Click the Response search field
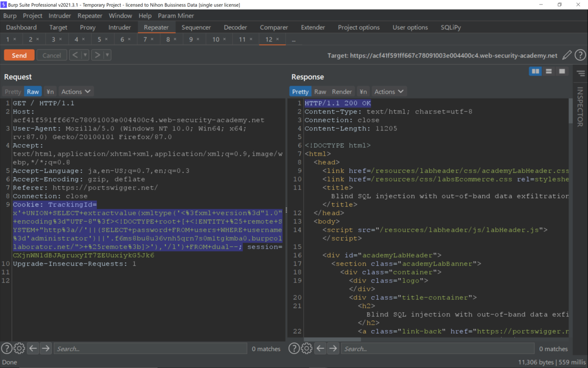This screenshot has height=368, width=588. pos(438,349)
